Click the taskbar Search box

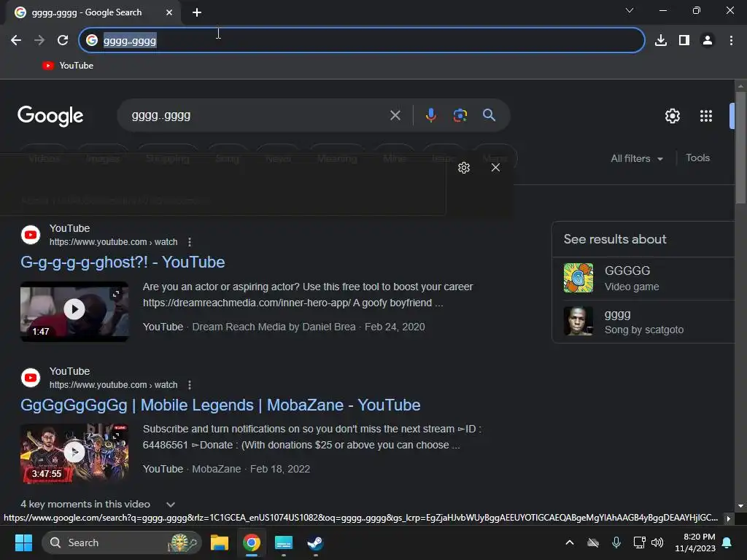coord(122,542)
